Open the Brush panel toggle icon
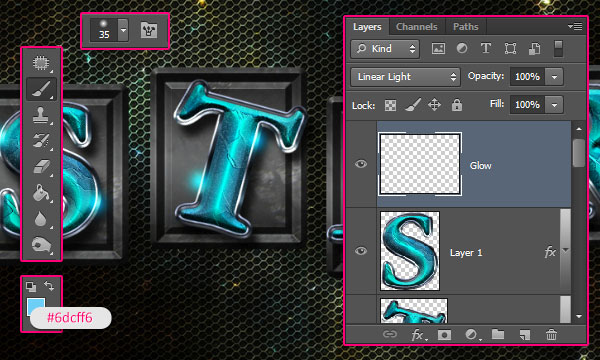The width and height of the screenshot is (600, 360). pyautogui.click(x=149, y=30)
